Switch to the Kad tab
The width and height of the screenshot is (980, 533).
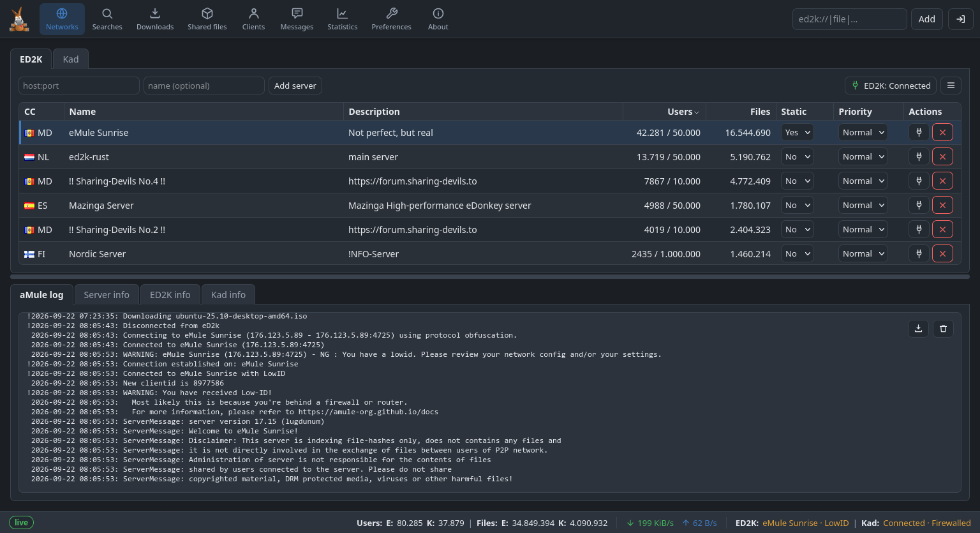pos(71,59)
